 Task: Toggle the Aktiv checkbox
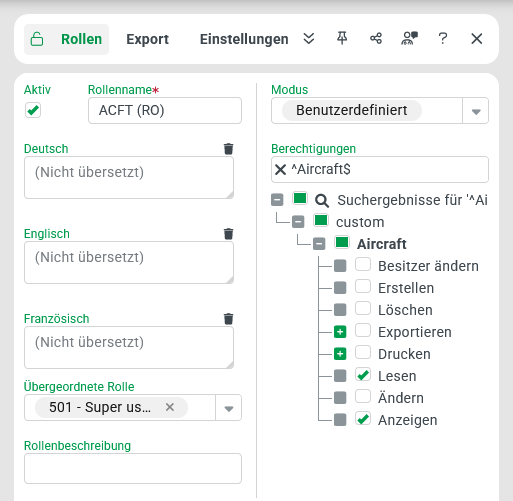pos(33,110)
